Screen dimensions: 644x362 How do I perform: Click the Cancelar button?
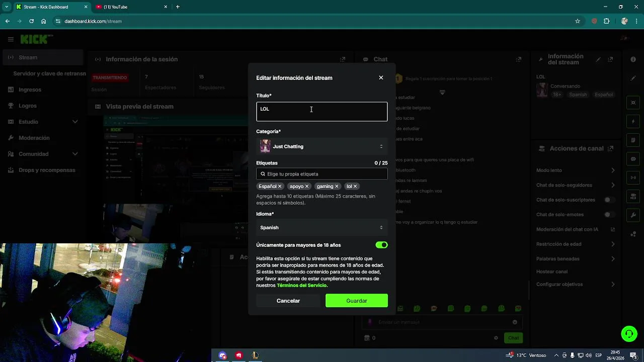pyautogui.click(x=288, y=301)
